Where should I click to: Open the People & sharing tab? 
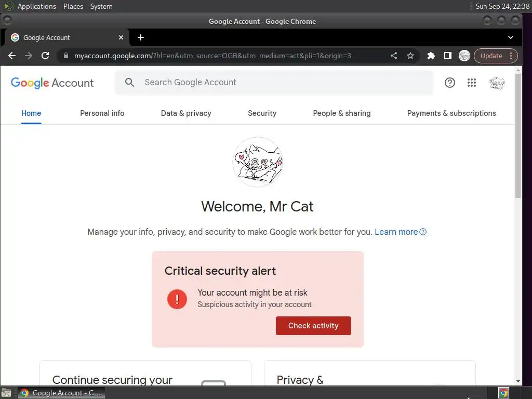pos(342,113)
